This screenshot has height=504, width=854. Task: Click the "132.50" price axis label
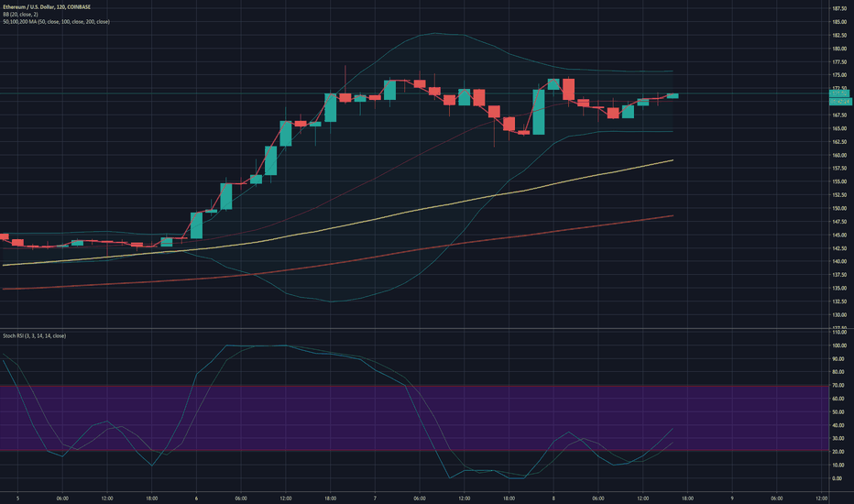pos(839,301)
